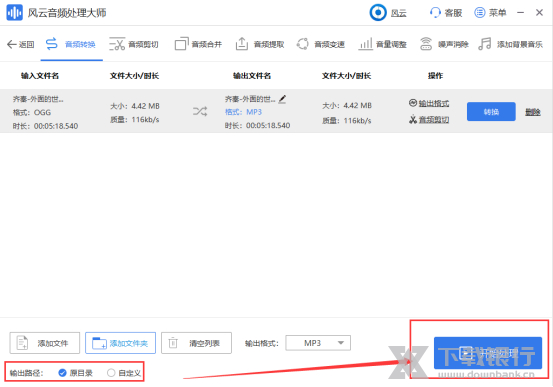The height and width of the screenshot is (387, 553).
Task: Switch to the 噪声消除 tab
Action: pos(444,44)
